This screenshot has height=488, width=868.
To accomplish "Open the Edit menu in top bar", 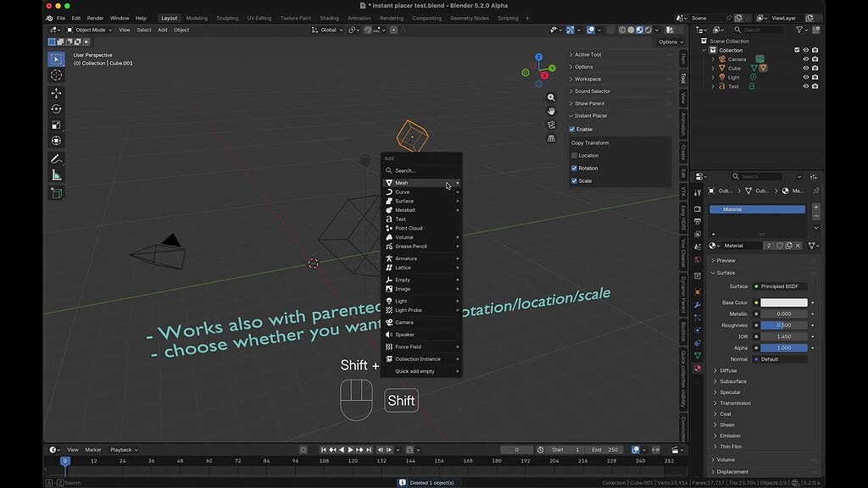I will click(75, 19).
